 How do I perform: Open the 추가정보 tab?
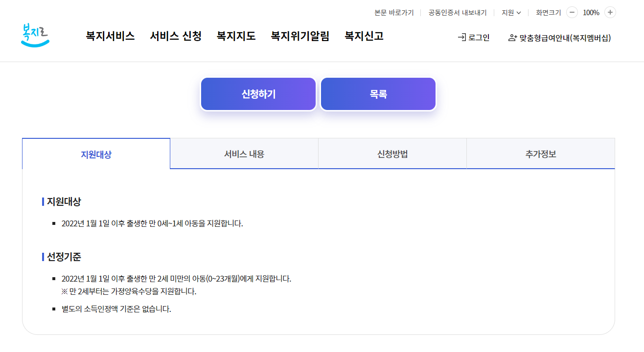coord(540,153)
